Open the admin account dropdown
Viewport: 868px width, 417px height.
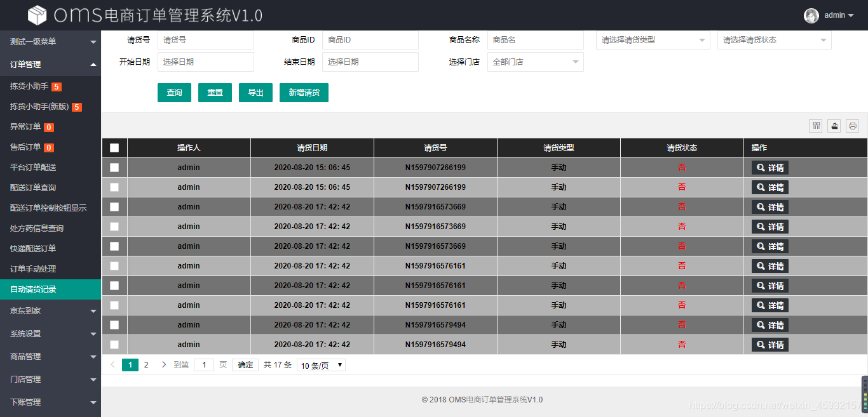839,15
